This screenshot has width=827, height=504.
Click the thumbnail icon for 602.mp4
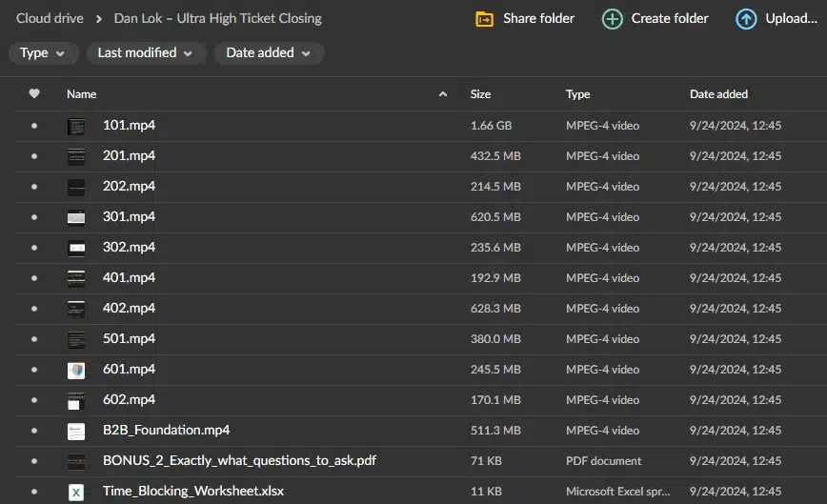pyautogui.click(x=76, y=401)
